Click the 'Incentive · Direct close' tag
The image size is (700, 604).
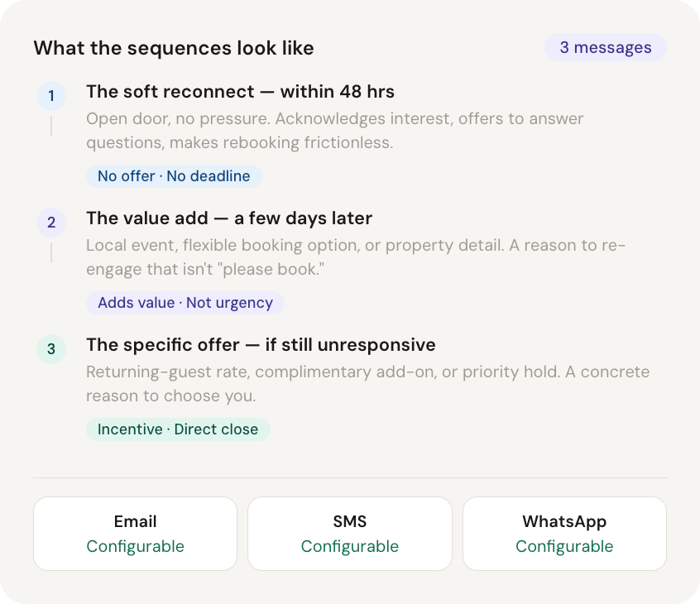click(x=178, y=429)
